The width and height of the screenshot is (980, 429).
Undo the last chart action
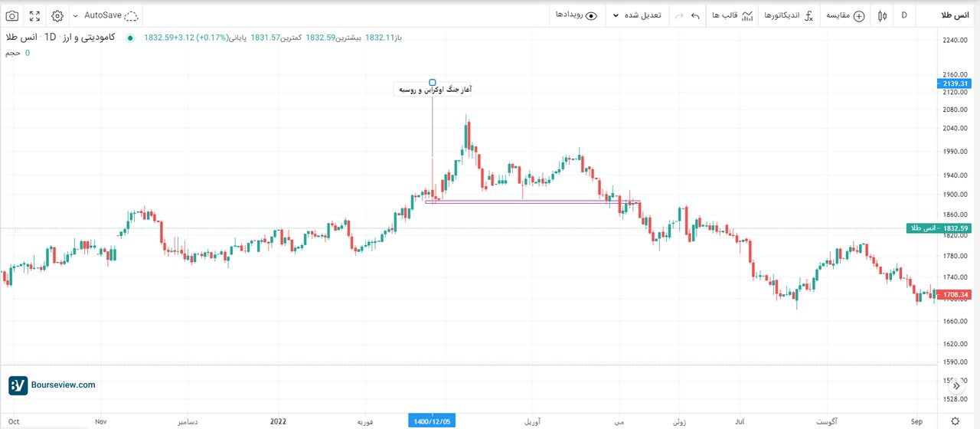coord(695,15)
